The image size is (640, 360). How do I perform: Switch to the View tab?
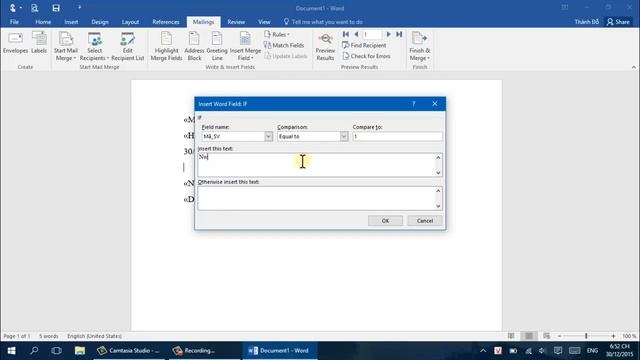click(264, 22)
